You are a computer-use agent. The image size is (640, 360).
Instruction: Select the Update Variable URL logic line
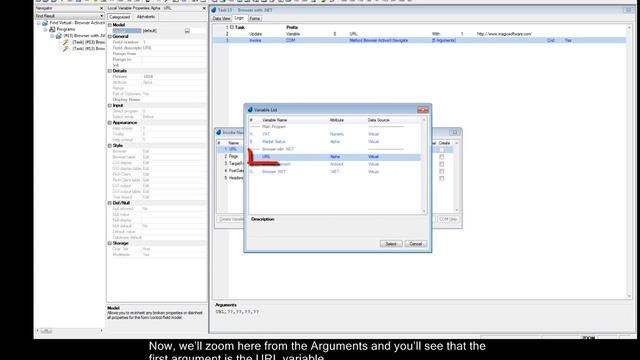pyautogui.click(x=418, y=34)
